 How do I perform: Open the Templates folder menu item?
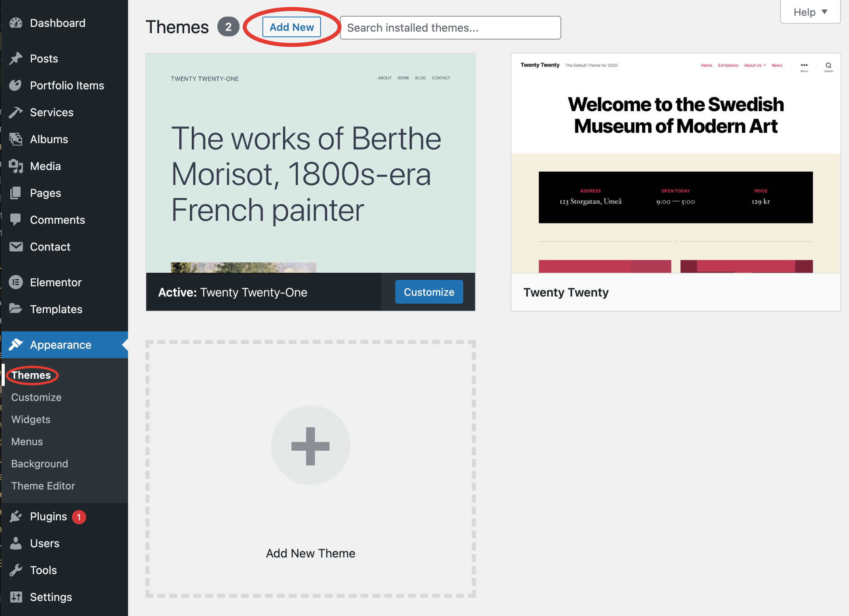56,309
